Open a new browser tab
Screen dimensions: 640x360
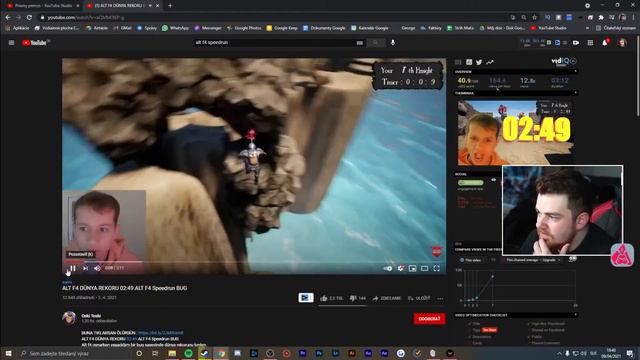(x=170, y=6)
